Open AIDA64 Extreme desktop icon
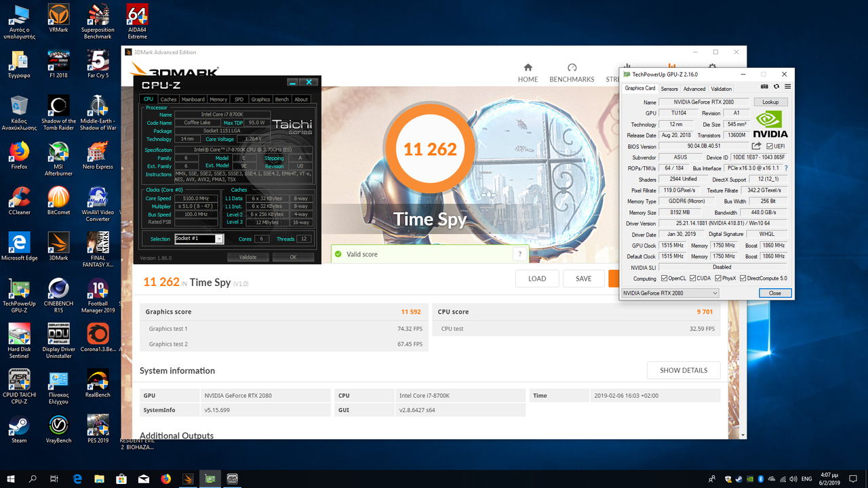868x488 pixels. pyautogui.click(x=137, y=22)
